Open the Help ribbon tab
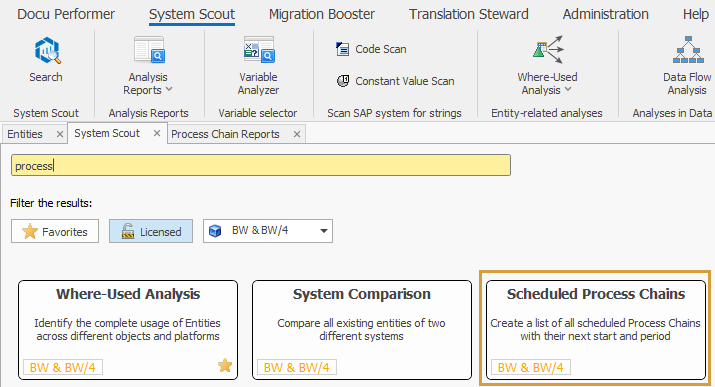 (x=695, y=14)
